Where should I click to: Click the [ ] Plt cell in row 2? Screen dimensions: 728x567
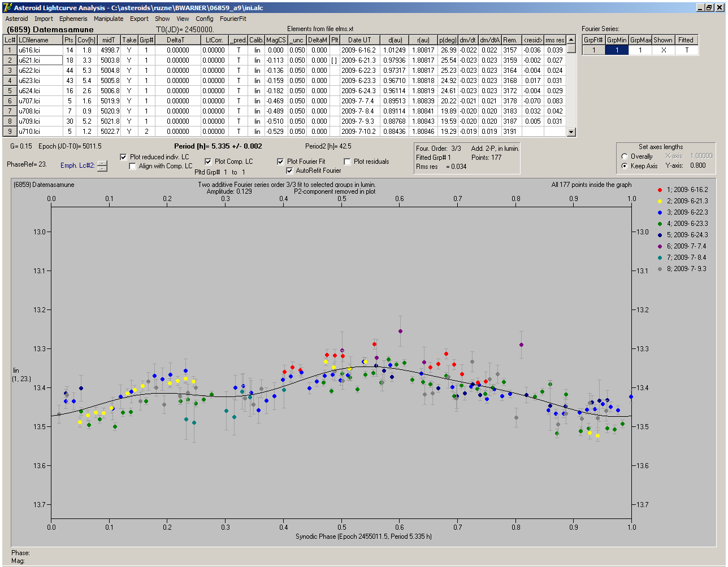click(335, 60)
